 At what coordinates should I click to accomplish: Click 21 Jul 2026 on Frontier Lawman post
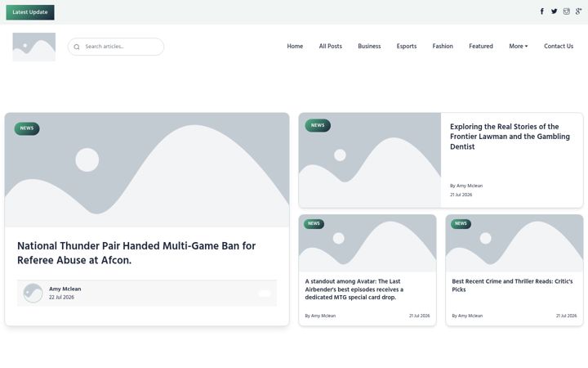461,195
